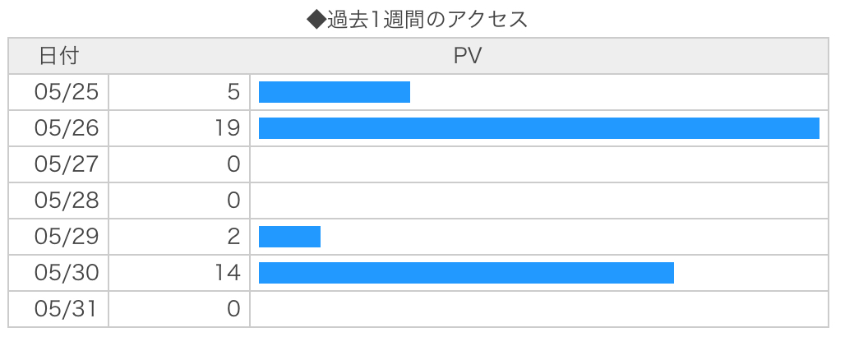Click the short blue bar for 05/29
The height and width of the screenshot is (360, 868).
click(289, 237)
